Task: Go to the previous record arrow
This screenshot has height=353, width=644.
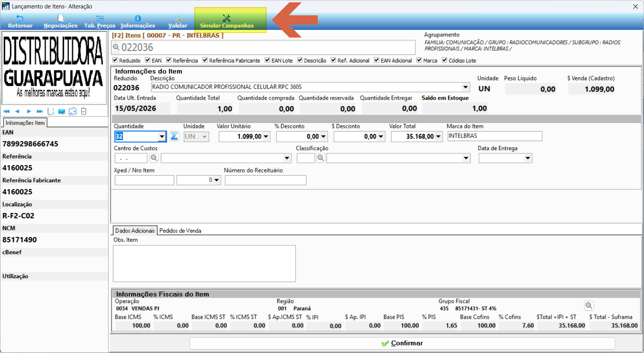Action: click(17, 111)
